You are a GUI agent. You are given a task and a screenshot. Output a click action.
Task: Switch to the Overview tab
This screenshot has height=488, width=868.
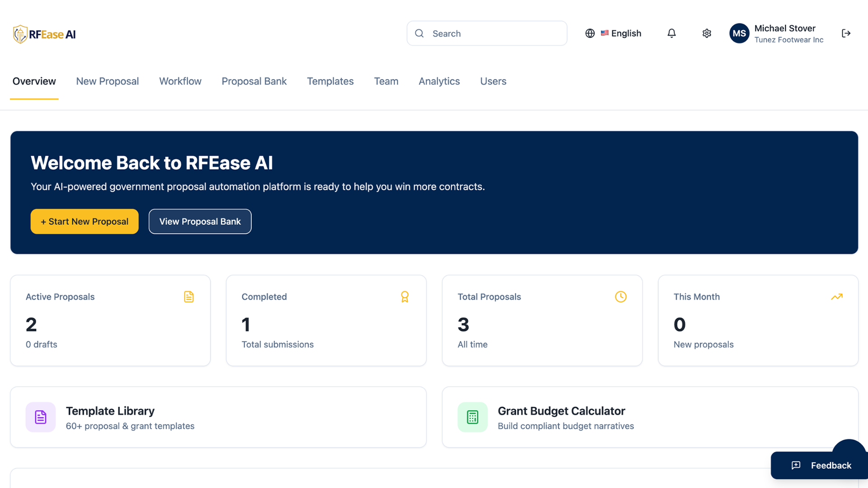(x=34, y=81)
